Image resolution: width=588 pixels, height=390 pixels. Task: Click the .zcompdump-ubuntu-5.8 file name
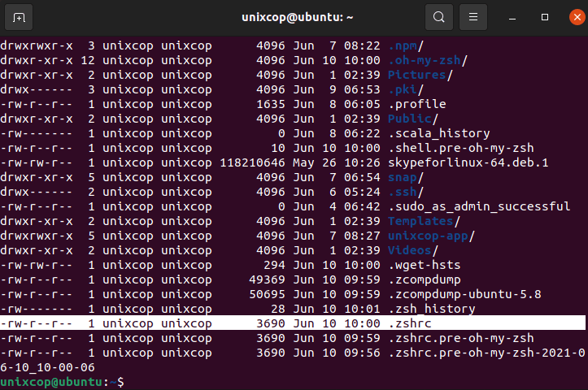coord(464,294)
